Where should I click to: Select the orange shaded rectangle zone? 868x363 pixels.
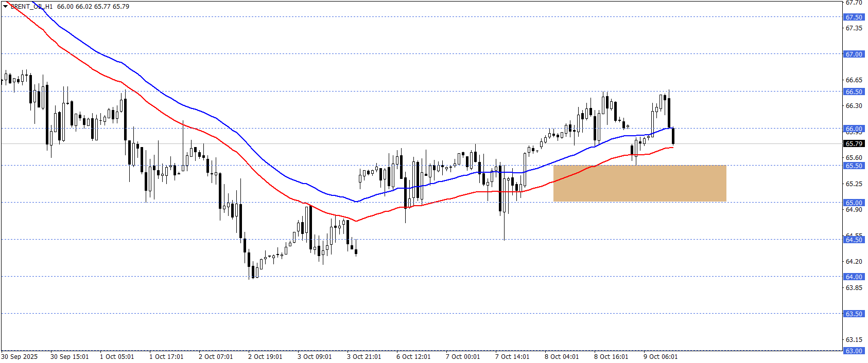[x=639, y=183]
